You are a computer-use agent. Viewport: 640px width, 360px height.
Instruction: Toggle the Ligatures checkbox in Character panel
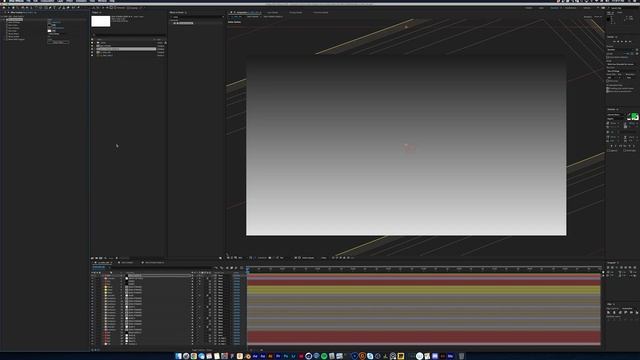(609, 150)
